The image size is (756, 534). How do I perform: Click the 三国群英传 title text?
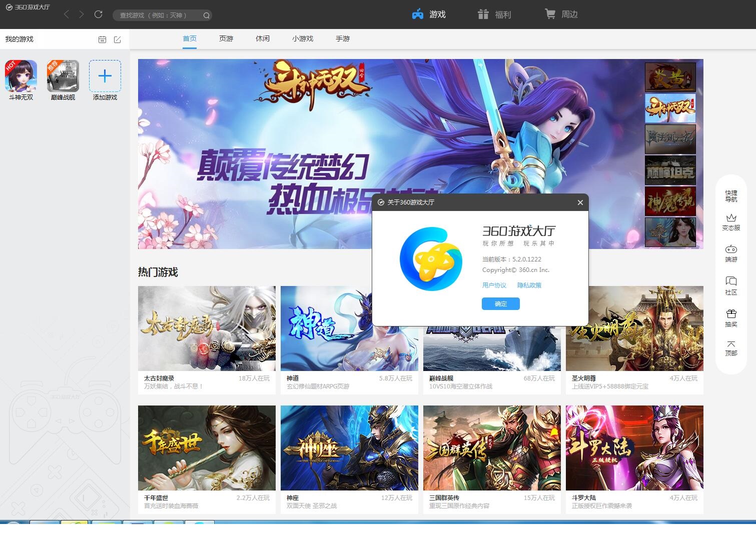click(x=444, y=498)
